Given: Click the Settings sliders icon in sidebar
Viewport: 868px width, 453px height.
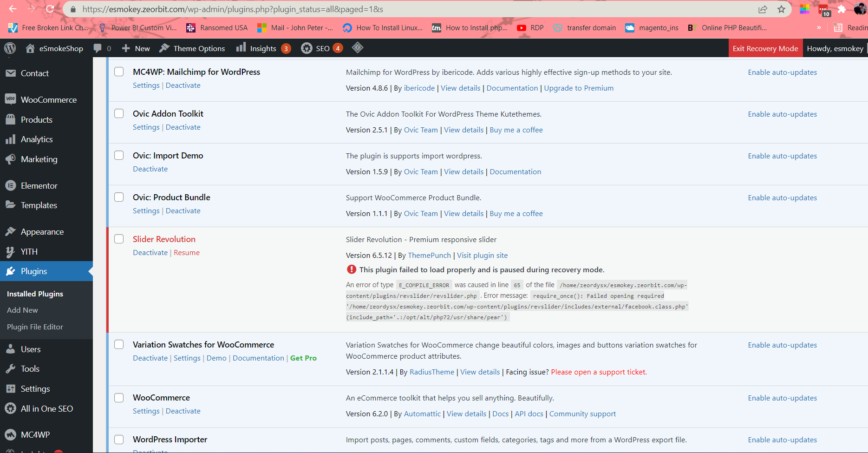Looking at the screenshot, I should 11,389.
